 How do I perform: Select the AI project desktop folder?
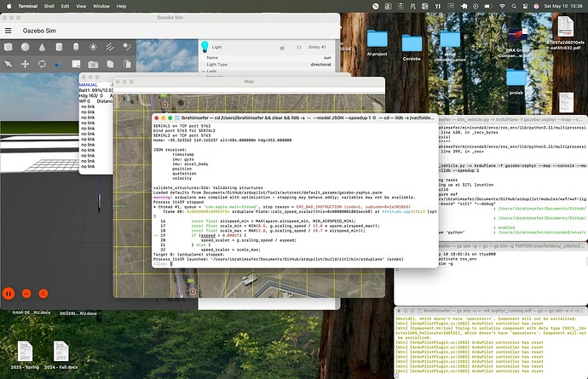coord(377,43)
